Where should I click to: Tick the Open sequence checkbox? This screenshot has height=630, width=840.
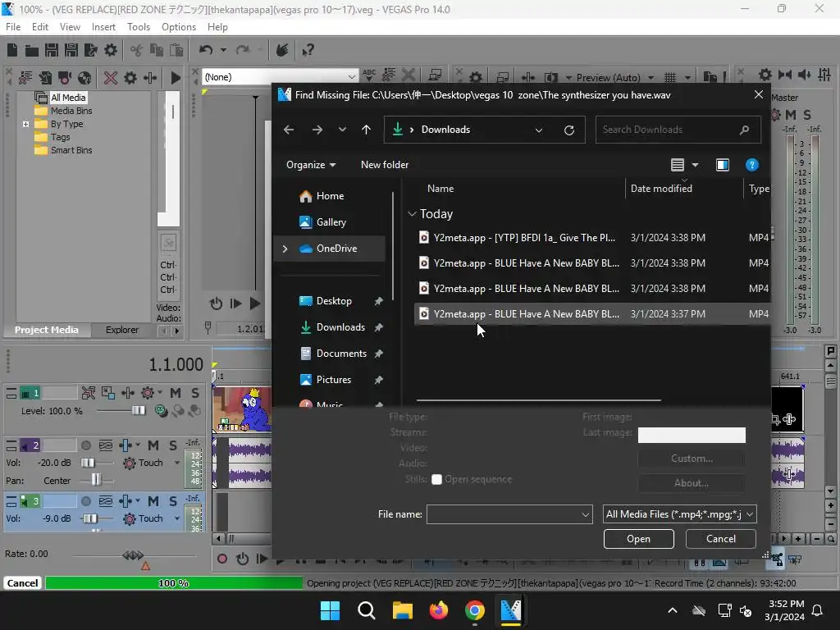click(x=436, y=479)
